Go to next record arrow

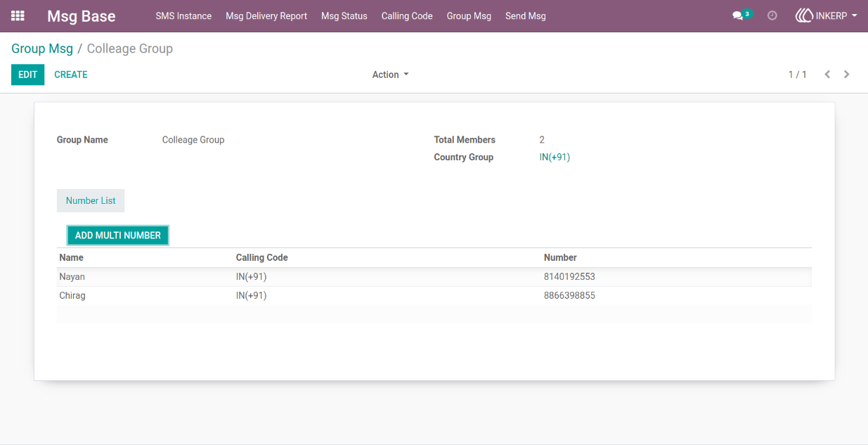(x=847, y=75)
